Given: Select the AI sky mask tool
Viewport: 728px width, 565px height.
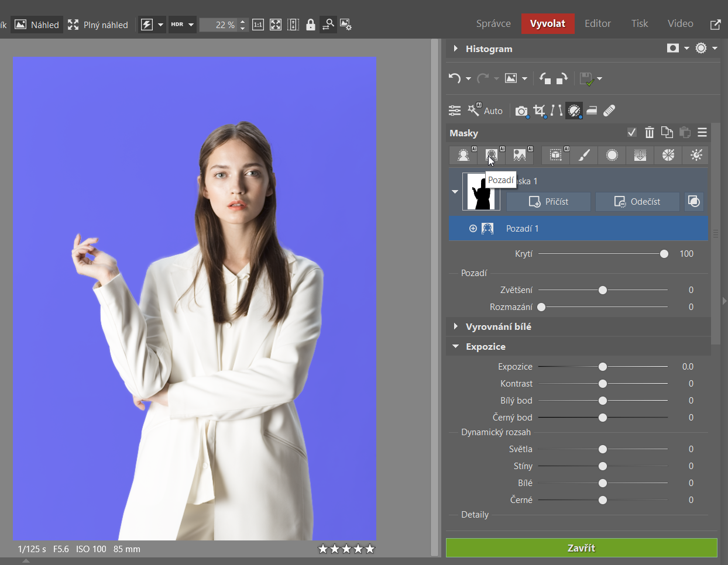Looking at the screenshot, I should pyautogui.click(x=520, y=155).
